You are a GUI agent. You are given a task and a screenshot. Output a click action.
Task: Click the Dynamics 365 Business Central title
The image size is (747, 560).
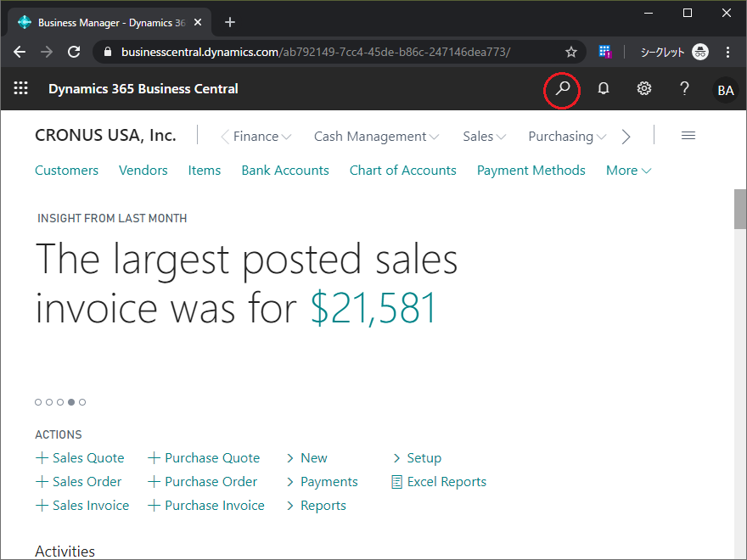click(x=143, y=89)
